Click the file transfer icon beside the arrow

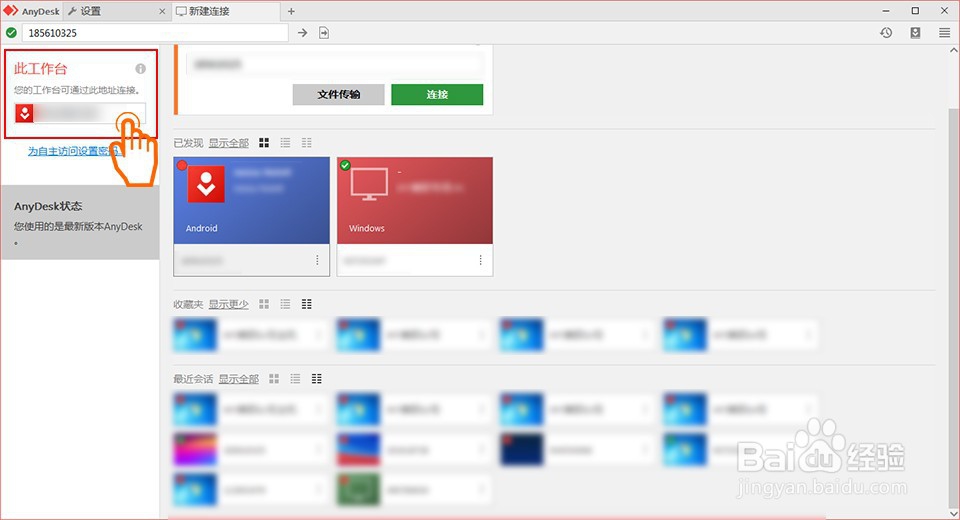coord(324,33)
